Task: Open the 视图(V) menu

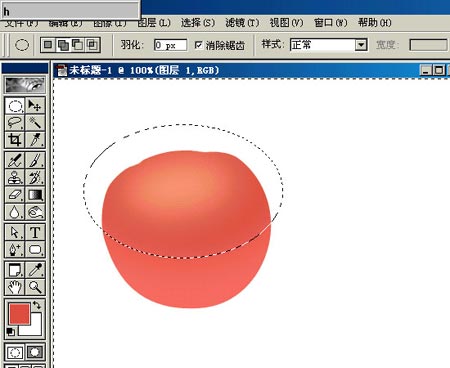Action: click(x=286, y=23)
